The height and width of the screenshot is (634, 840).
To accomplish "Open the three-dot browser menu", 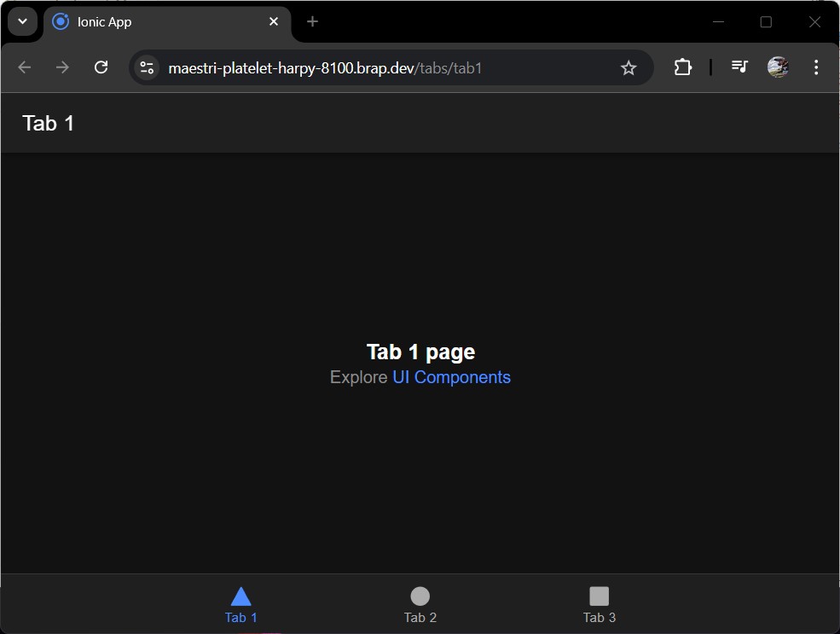I will [x=815, y=67].
